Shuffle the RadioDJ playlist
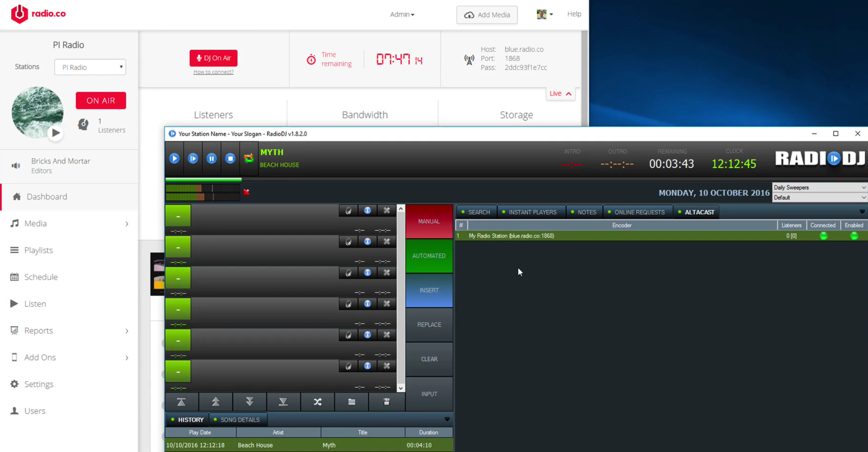 tap(318, 402)
